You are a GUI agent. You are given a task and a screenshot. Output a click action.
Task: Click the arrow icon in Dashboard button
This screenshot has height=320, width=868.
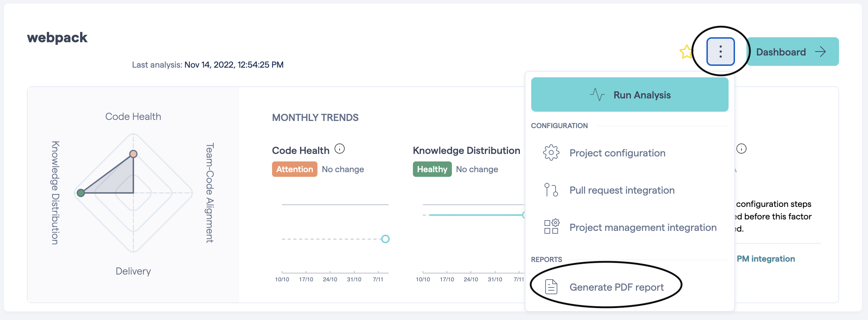click(x=820, y=52)
